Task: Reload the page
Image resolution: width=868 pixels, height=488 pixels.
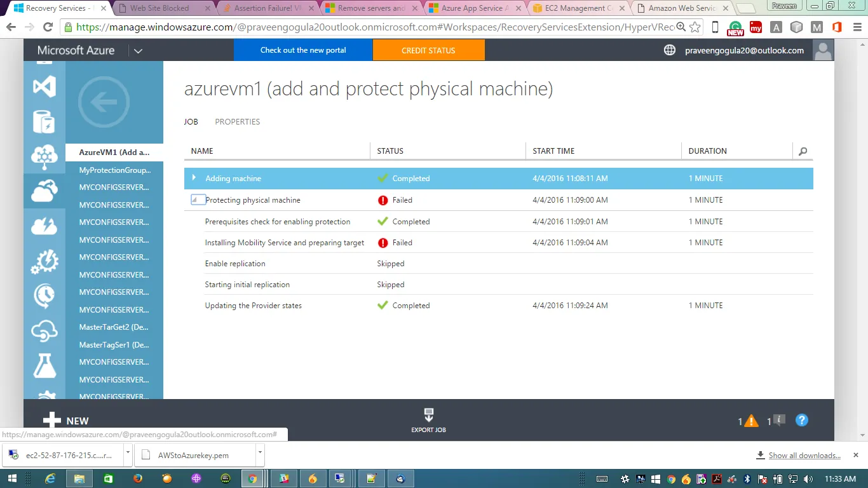Action: [x=48, y=27]
